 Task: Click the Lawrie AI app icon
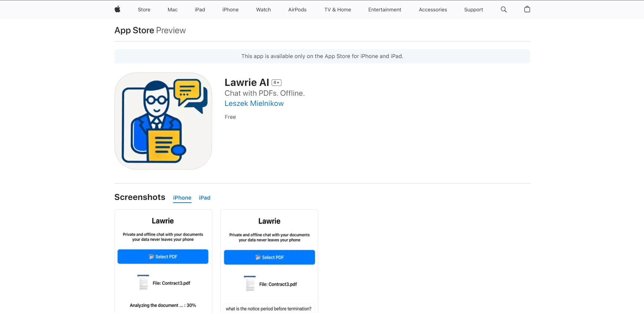pyautogui.click(x=163, y=121)
